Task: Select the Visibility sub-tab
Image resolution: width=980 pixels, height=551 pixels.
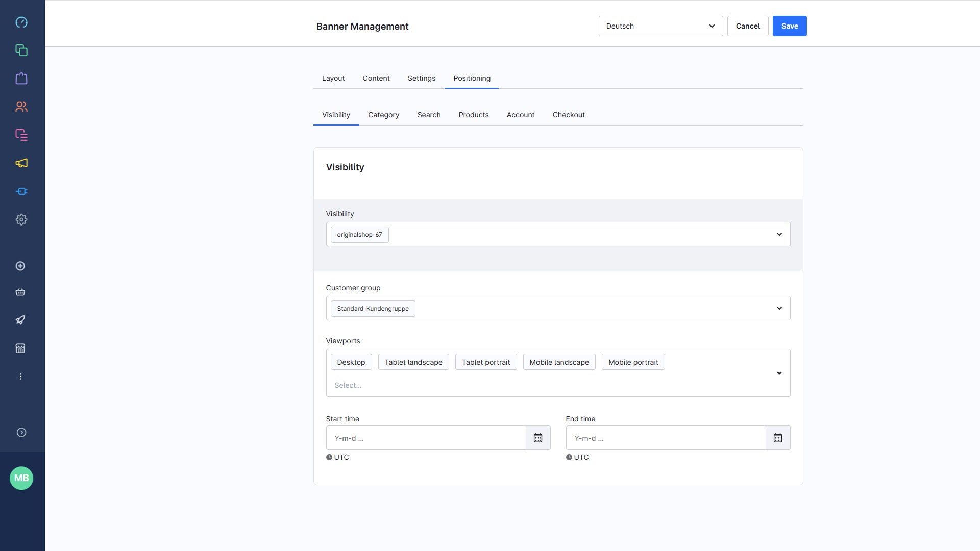Action: tap(336, 115)
